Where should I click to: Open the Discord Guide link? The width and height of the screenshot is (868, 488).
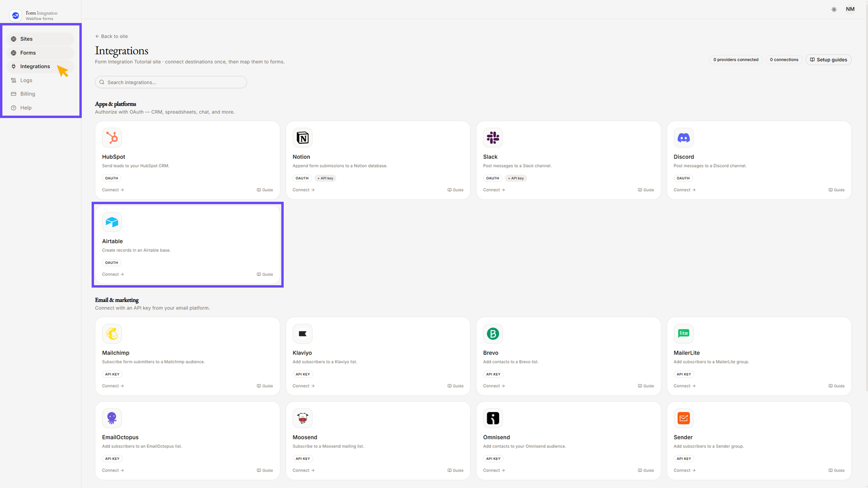(x=837, y=190)
